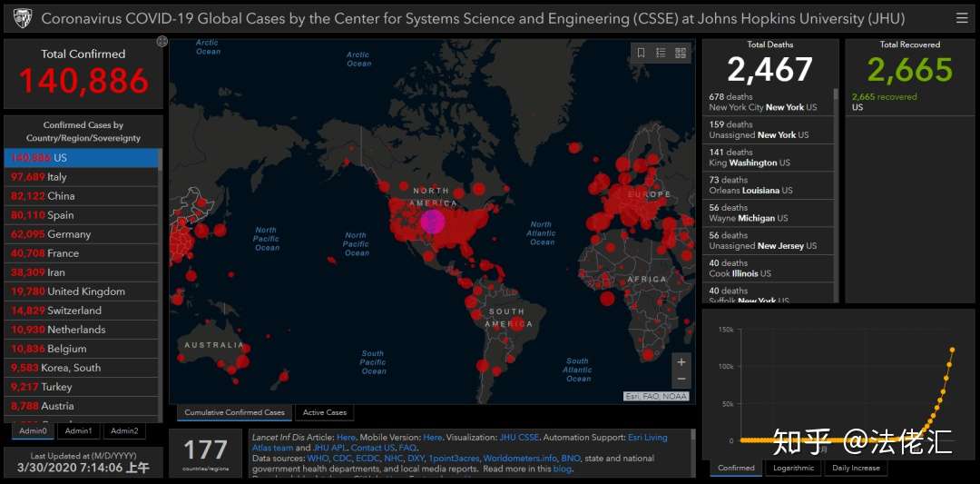980x484 pixels.
Task: Click the 159 deaths Unassigned New York row
Action: pos(770,130)
